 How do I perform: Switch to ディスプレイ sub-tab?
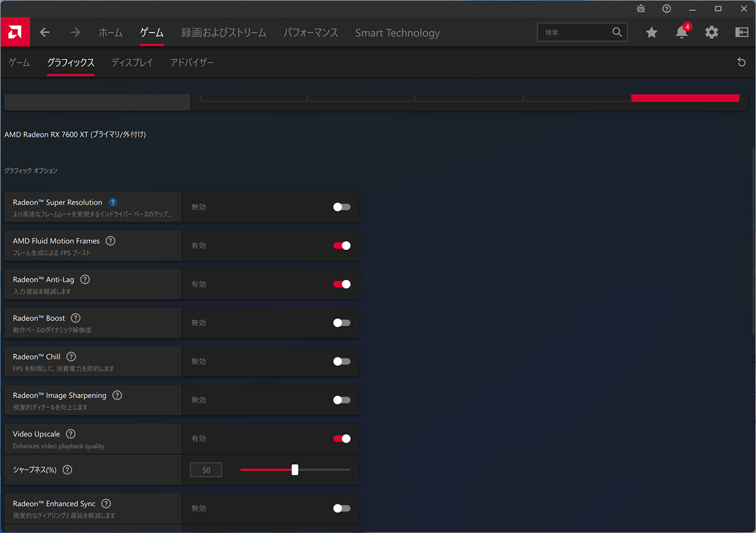coord(132,63)
